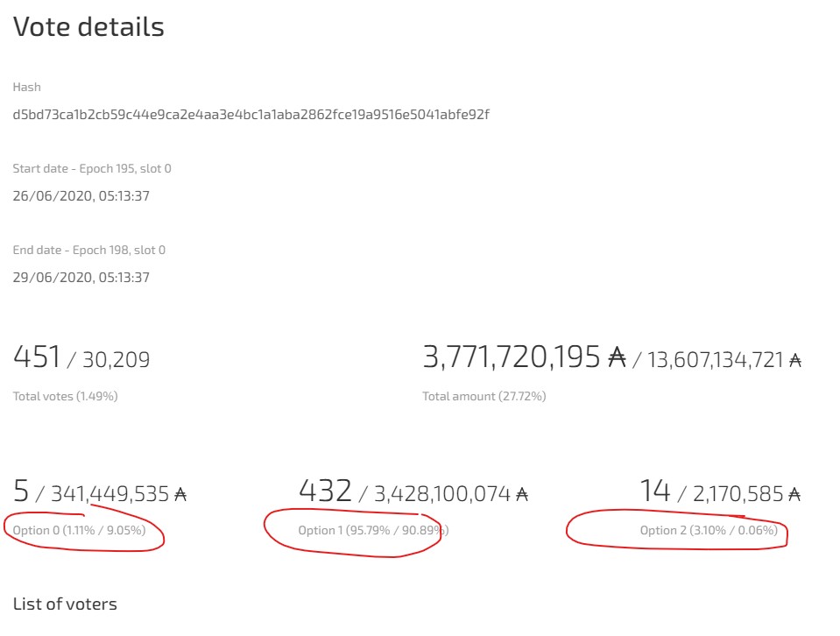Click Start date Epoch 195 label

pos(91,168)
